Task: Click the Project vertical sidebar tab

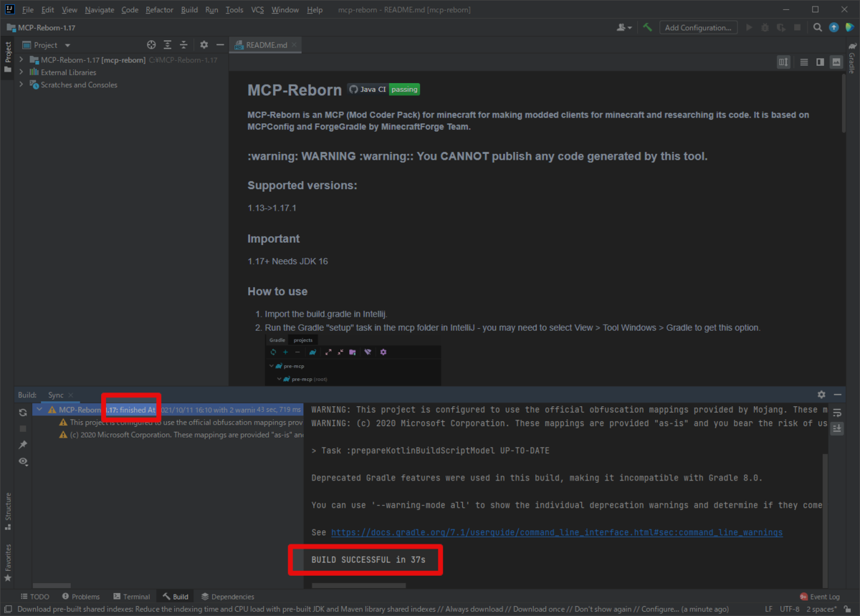Action: pyautogui.click(x=8, y=57)
